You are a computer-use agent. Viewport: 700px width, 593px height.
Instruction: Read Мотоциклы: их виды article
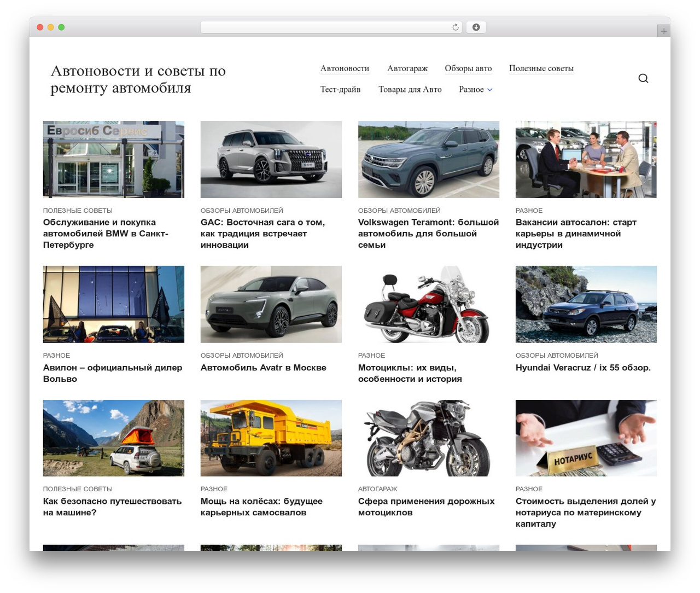click(x=410, y=373)
